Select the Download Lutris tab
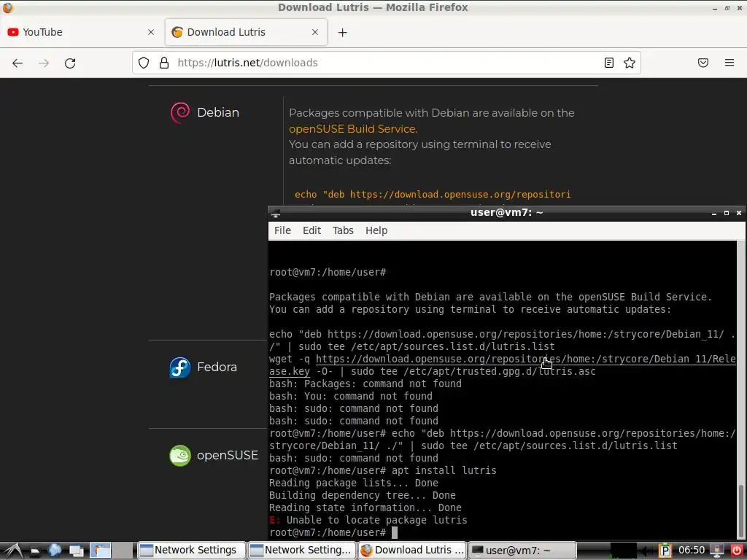 (x=246, y=32)
